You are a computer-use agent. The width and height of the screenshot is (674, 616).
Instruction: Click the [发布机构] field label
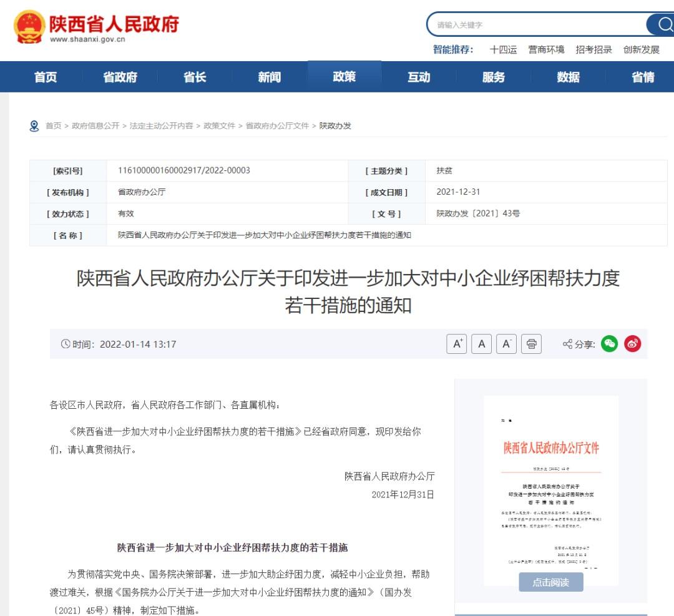(68, 192)
